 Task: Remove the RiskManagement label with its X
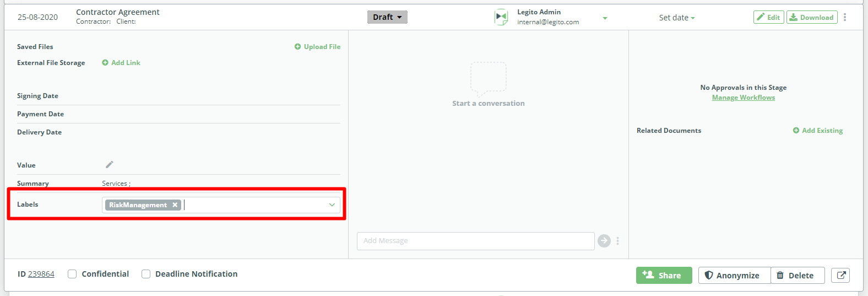point(175,205)
